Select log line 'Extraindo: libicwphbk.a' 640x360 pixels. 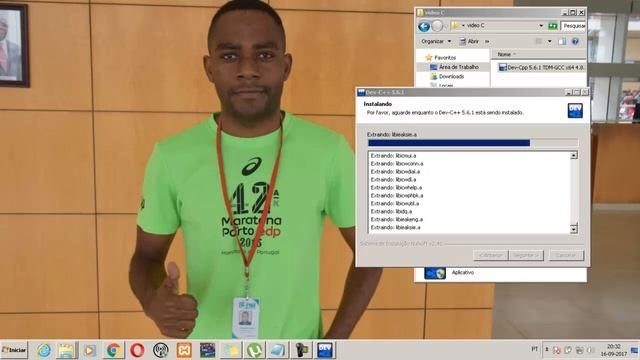click(x=397, y=196)
